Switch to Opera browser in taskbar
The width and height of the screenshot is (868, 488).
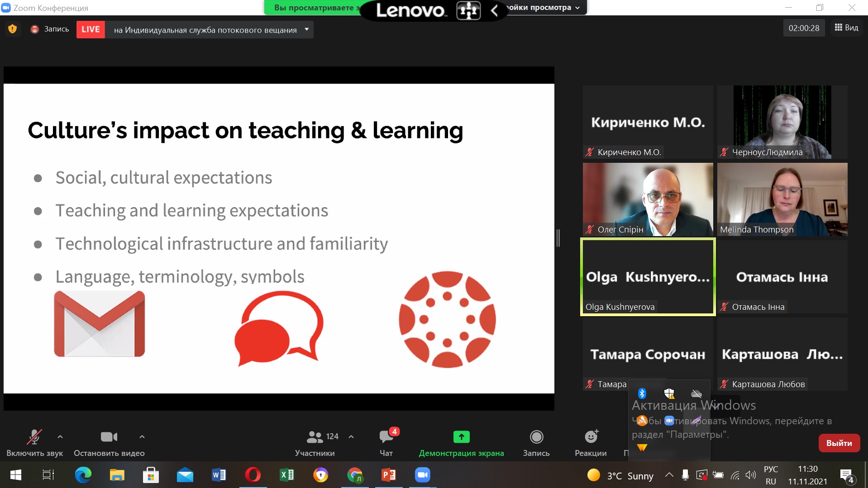253,475
